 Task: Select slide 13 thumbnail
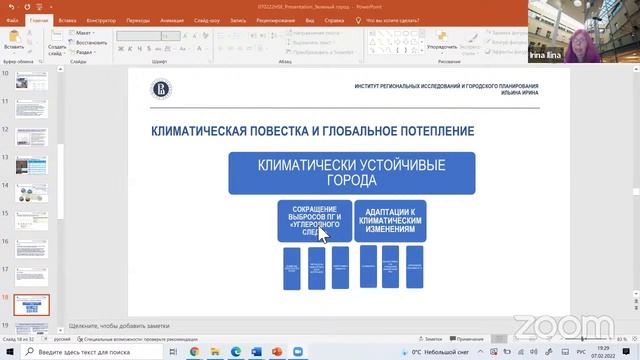(31, 164)
